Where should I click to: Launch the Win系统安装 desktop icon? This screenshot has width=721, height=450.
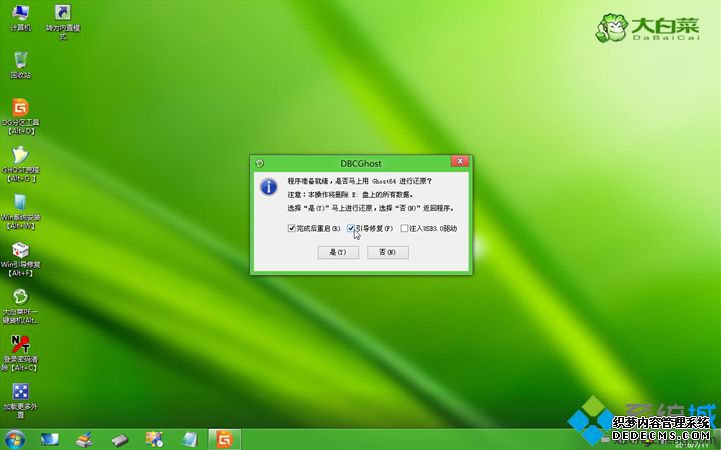[x=21, y=212]
